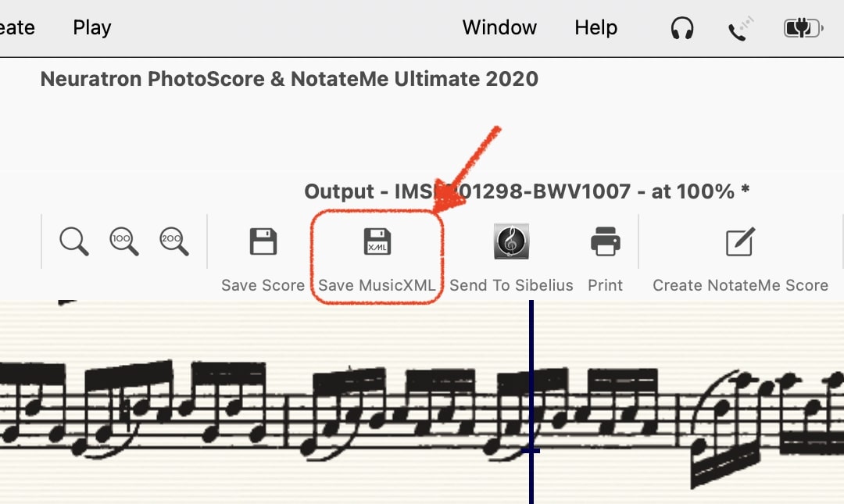This screenshot has width=844, height=504.
Task: Check the battery charging status icon
Action: click(803, 29)
